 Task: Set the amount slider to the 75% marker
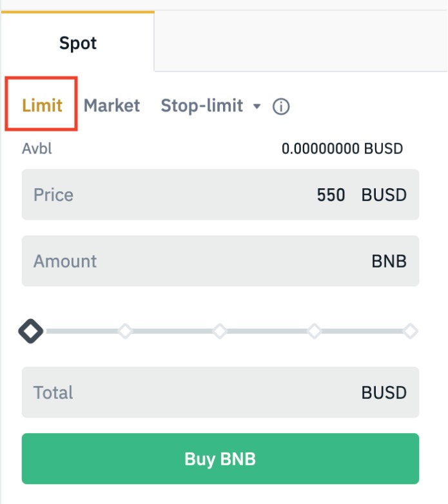point(315,331)
